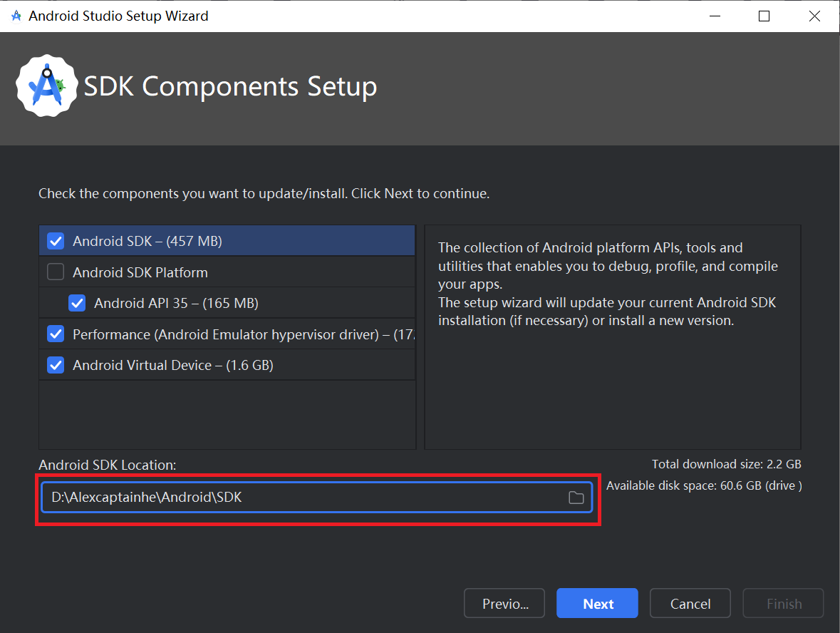The width and height of the screenshot is (840, 633).
Task: Cancel the SDK setup wizard
Action: pos(690,603)
